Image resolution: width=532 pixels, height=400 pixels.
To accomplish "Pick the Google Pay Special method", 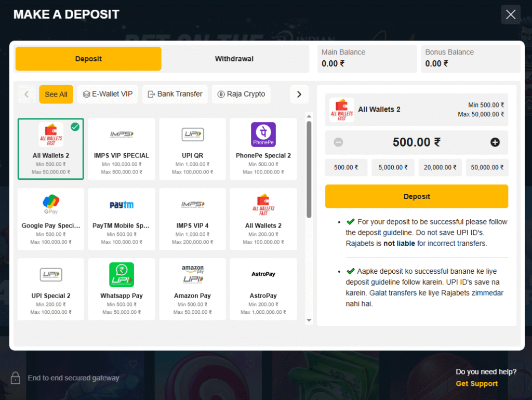I will [x=51, y=219].
